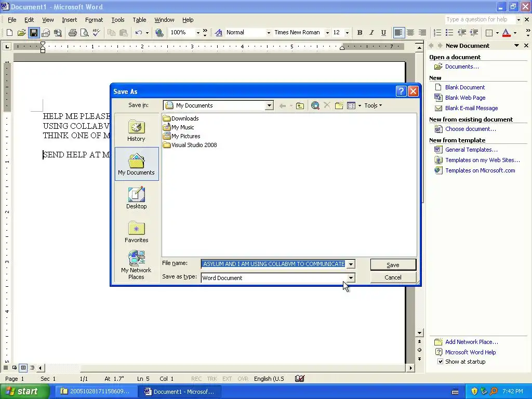The image size is (532, 399).
Task: Click the Templates on Microsoft.com link
Action: 480,170
